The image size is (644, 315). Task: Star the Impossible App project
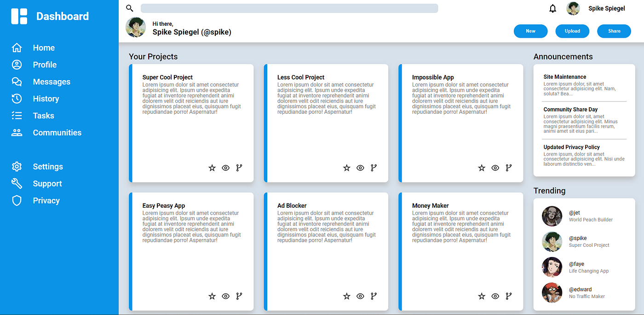(482, 168)
